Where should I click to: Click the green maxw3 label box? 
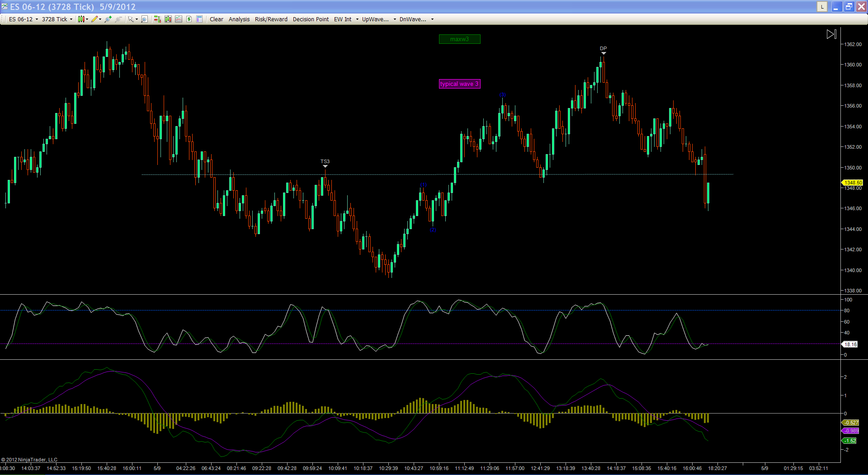[x=460, y=39]
